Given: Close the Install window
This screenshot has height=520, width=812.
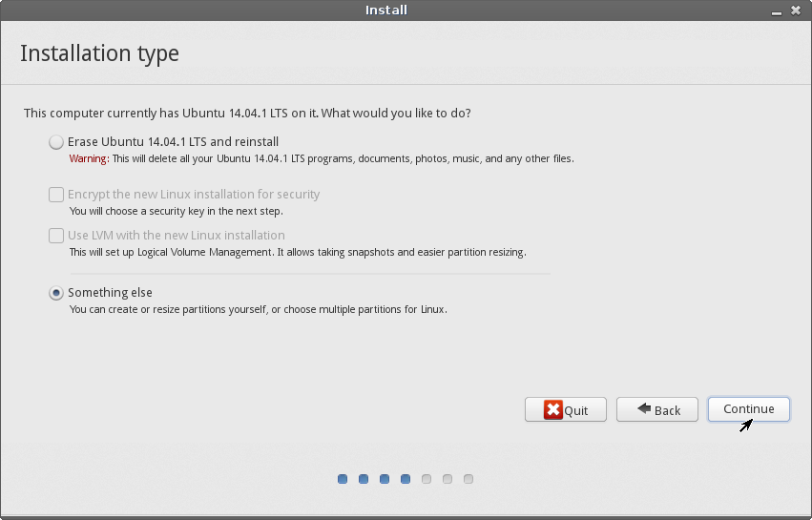Looking at the screenshot, I should tap(796, 10).
